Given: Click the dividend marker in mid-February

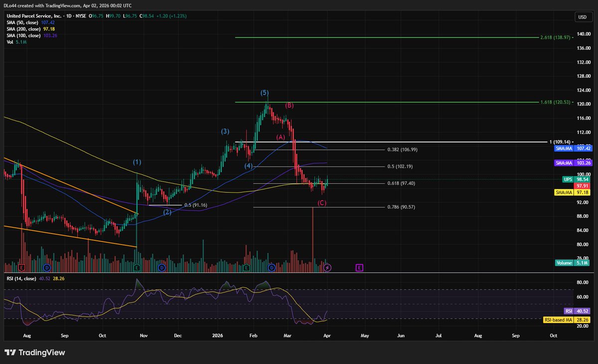Looking at the screenshot, I should coord(272,268).
